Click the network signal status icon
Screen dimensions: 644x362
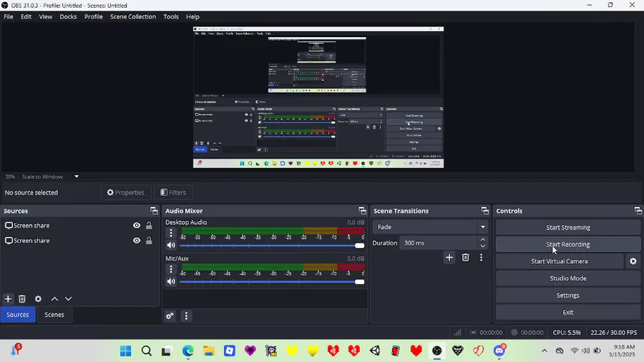click(457, 333)
